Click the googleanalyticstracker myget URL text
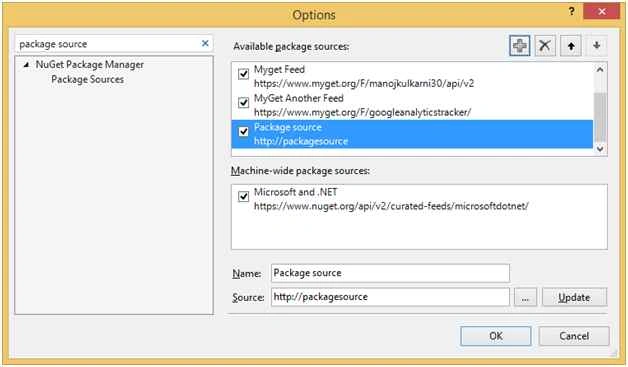628x367 pixels. (362, 112)
